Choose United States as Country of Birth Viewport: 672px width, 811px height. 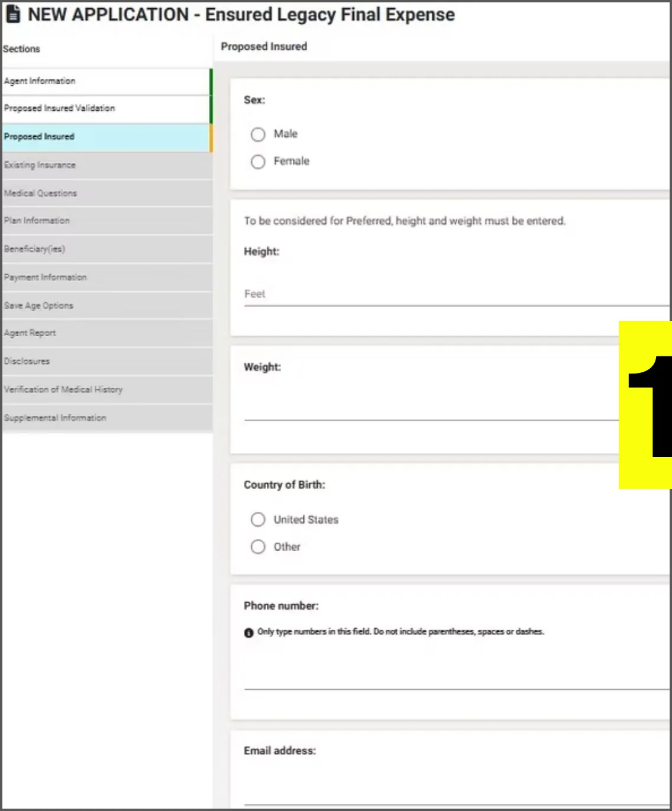click(x=258, y=520)
